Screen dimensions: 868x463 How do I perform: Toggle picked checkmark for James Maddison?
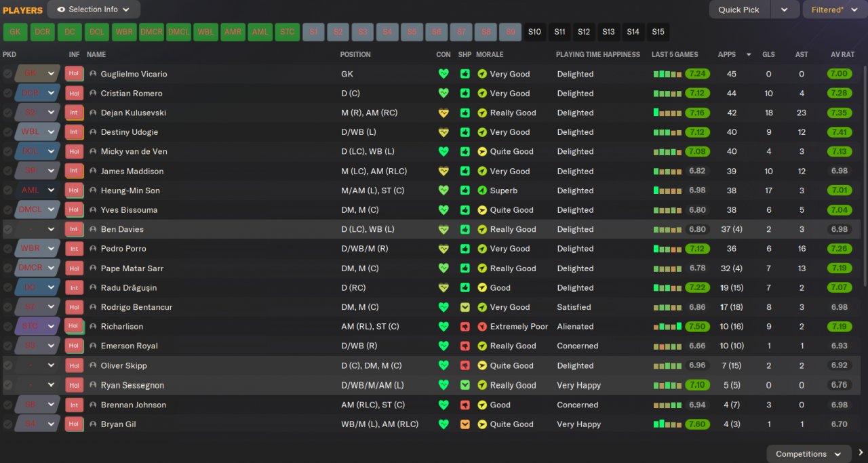[x=7, y=171]
